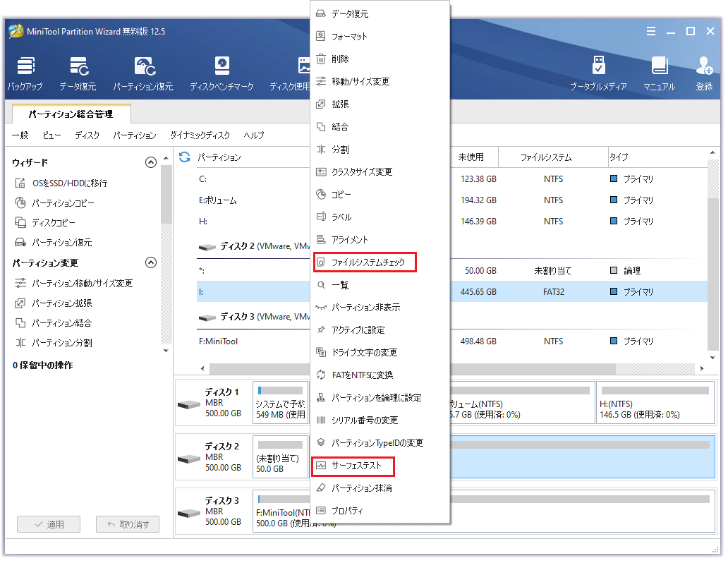
Task: Launch データ復元 from the top toolbar
Action: (x=78, y=73)
